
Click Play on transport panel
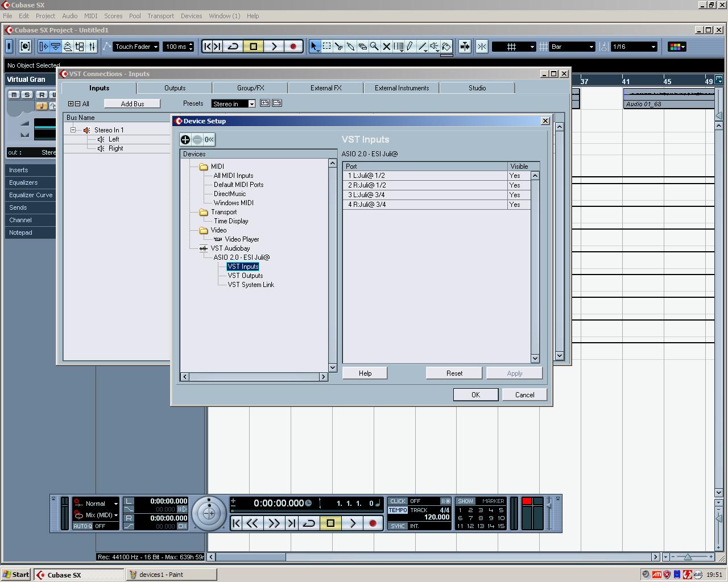click(x=352, y=523)
